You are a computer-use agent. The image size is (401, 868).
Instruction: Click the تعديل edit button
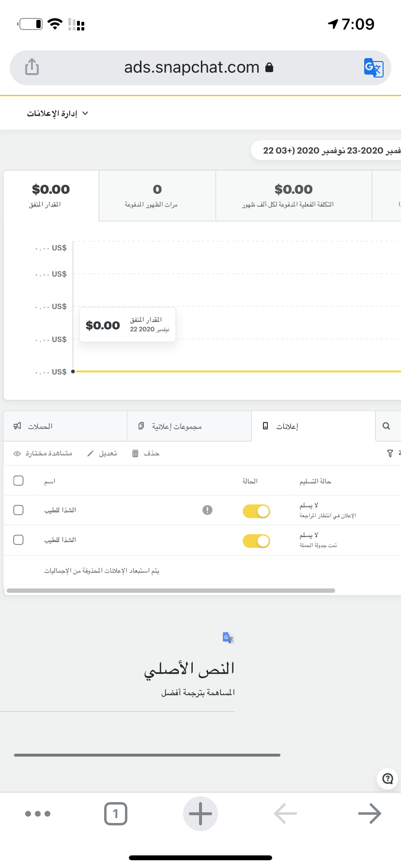click(102, 453)
